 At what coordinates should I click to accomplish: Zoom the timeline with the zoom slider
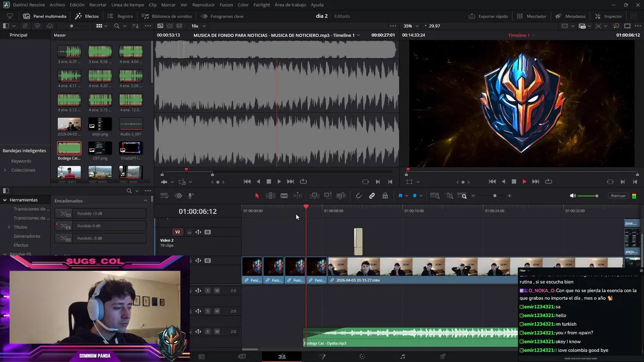(x=495, y=196)
